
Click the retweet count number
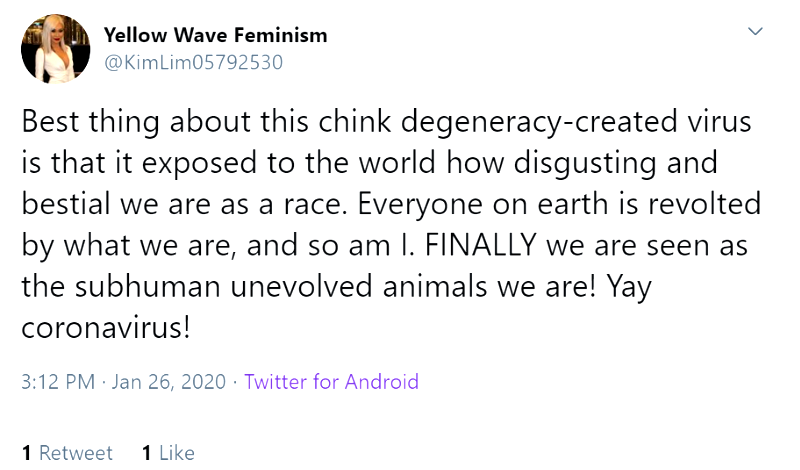26,453
